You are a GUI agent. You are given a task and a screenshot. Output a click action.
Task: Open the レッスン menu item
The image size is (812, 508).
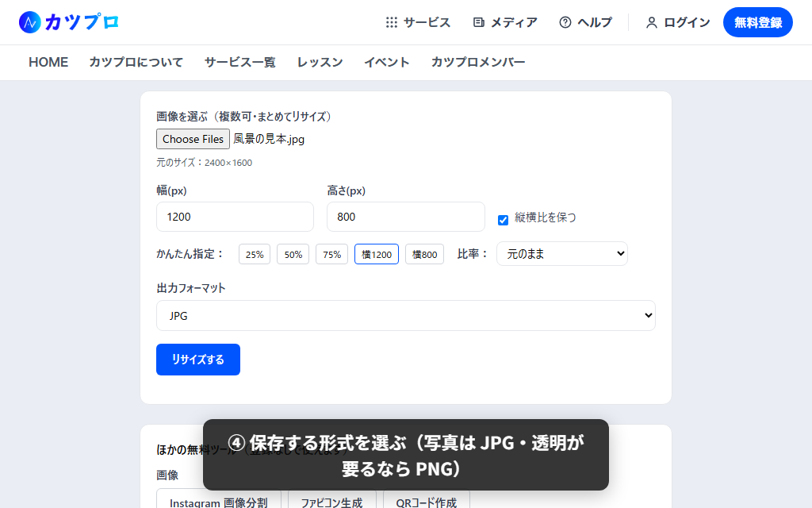tap(320, 62)
